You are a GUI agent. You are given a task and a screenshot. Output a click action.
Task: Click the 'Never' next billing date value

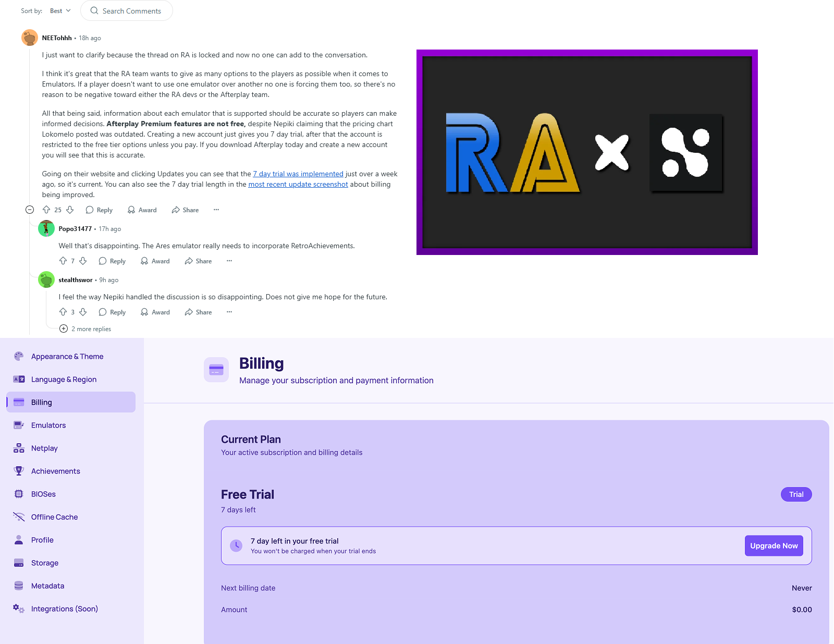(x=802, y=588)
